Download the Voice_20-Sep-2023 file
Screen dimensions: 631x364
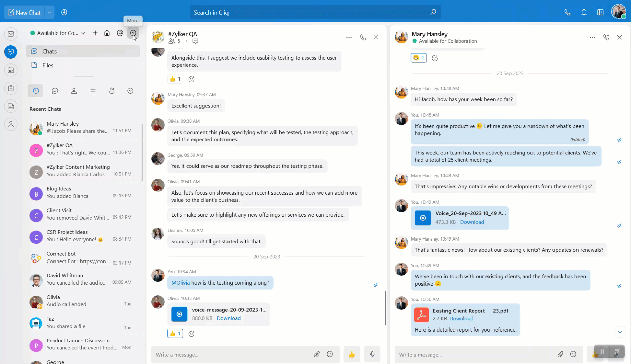tap(472, 222)
